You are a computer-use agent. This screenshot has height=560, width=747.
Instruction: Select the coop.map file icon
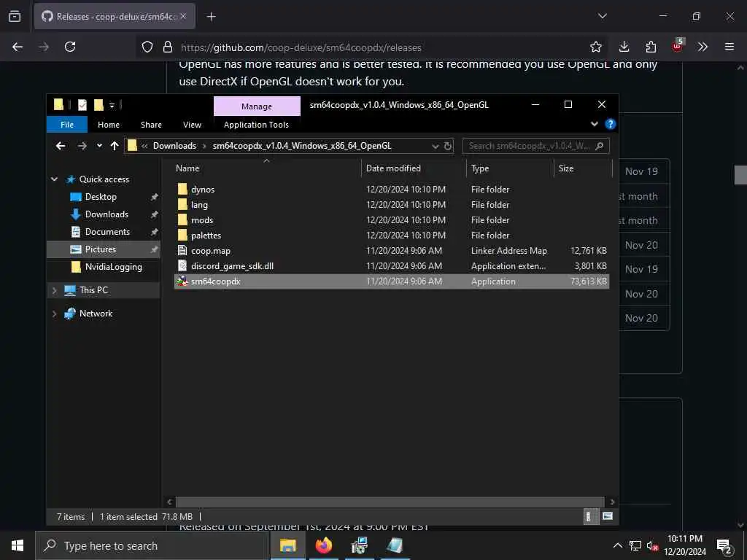pyautogui.click(x=182, y=251)
